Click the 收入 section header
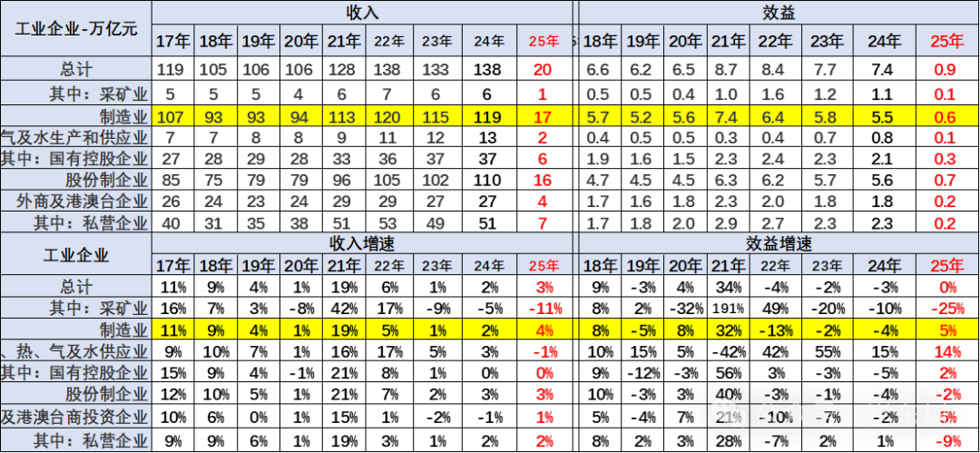The image size is (980, 453). click(363, 12)
